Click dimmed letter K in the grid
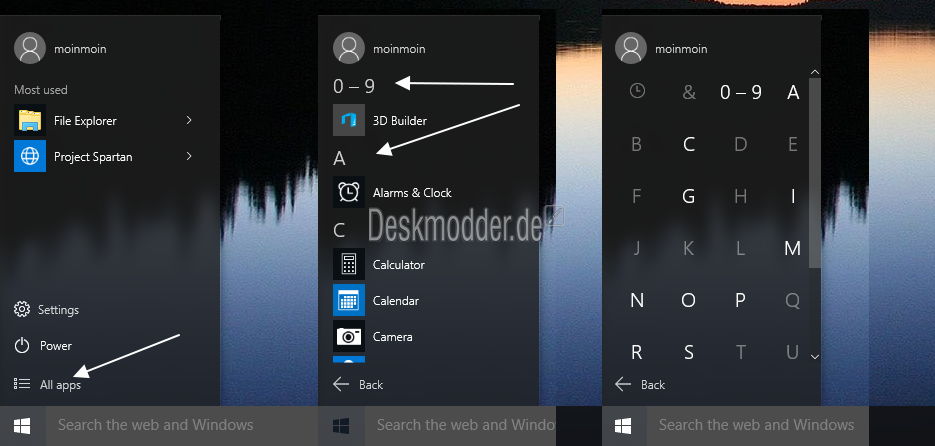935x446 pixels. [x=689, y=248]
